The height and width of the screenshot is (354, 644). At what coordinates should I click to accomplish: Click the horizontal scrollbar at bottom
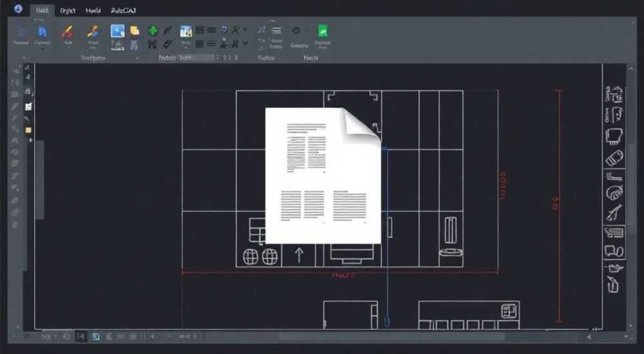pyautogui.click(x=392, y=337)
